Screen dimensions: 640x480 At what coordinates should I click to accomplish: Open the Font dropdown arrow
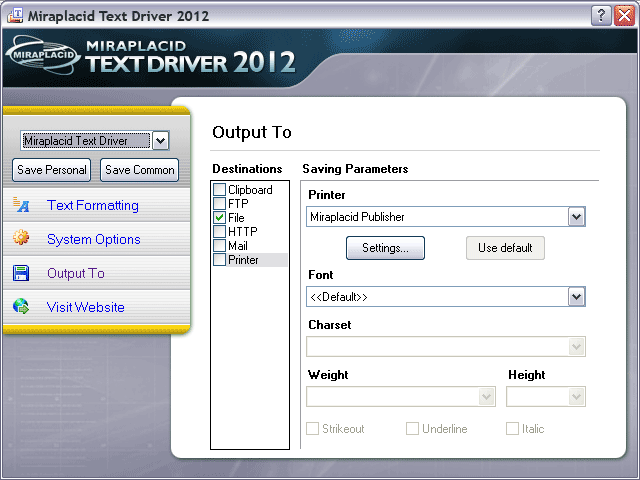click(576, 297)
